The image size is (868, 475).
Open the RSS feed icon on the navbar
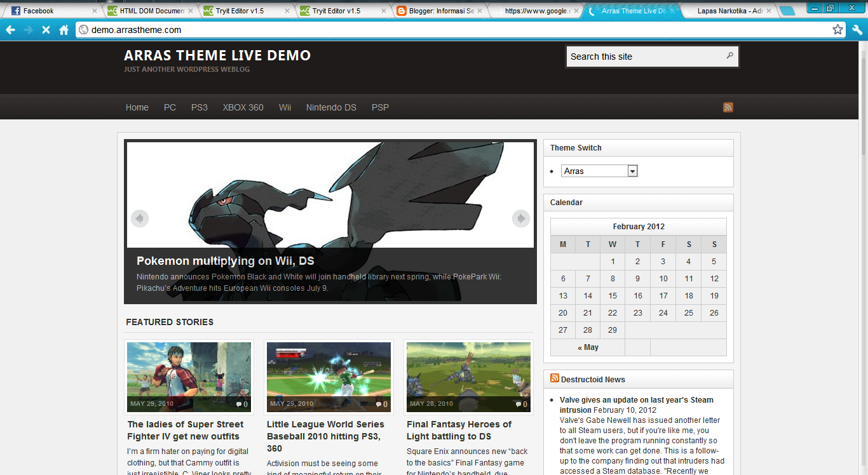pos(728,107)
